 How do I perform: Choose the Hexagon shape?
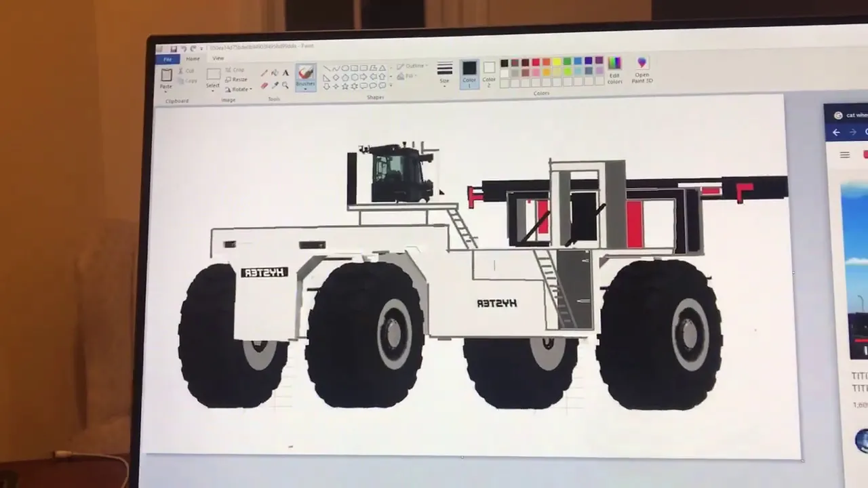355,77
